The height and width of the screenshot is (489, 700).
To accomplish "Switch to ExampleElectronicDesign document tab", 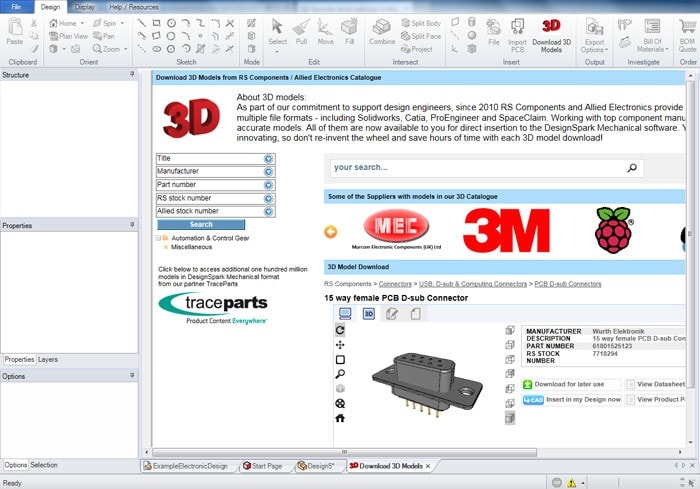I will (190, 466).
